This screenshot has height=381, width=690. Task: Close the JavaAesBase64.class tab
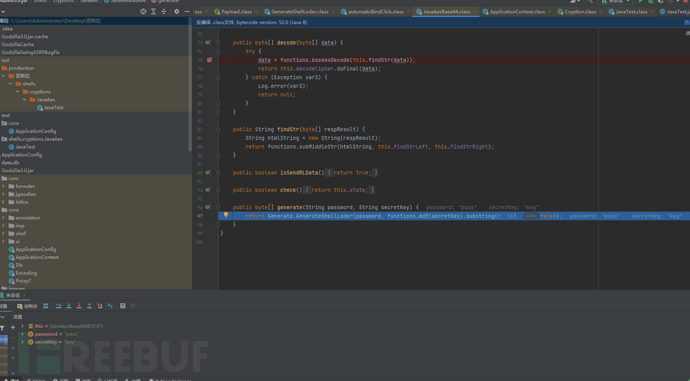474,12
